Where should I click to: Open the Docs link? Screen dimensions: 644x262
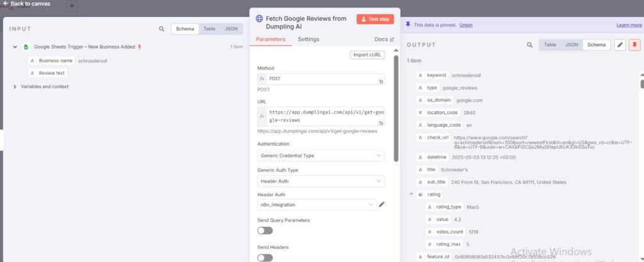point(384,40)
